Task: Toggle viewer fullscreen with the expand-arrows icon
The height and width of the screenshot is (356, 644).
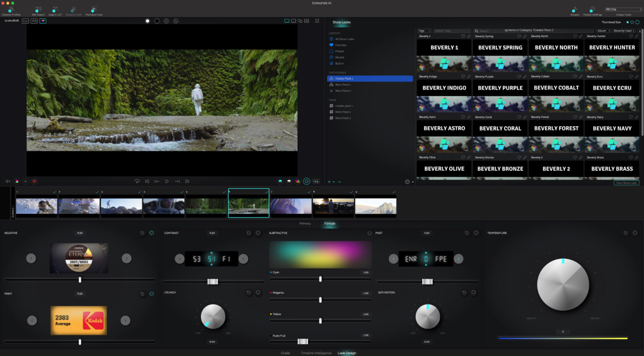Action: pyautogui.click(x=317, y=21)
